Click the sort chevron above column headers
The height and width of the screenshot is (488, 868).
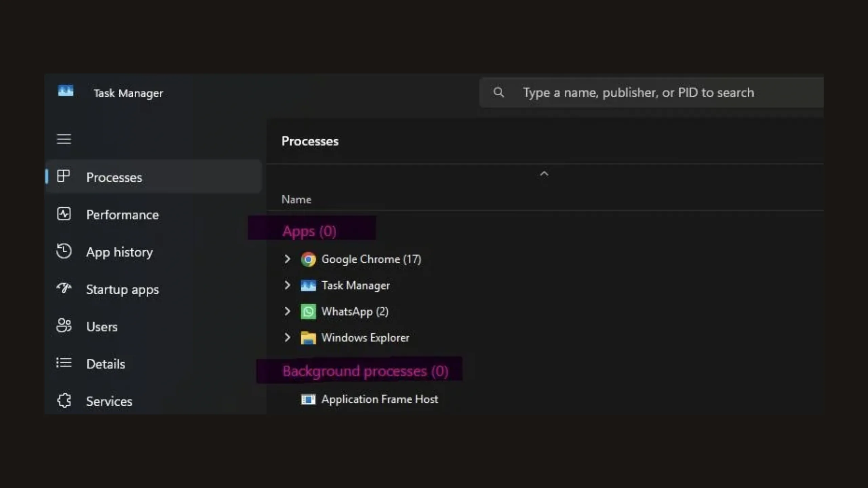click(544, 174)
